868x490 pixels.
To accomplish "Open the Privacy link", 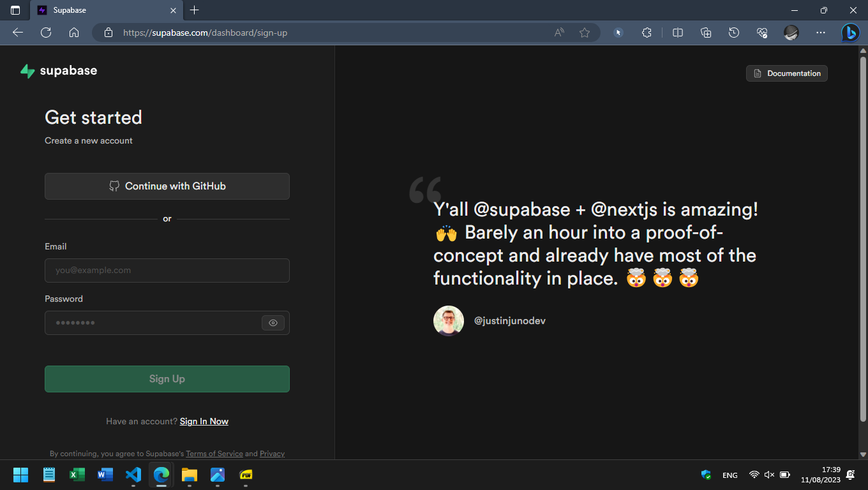I will (x=273, y=454).
